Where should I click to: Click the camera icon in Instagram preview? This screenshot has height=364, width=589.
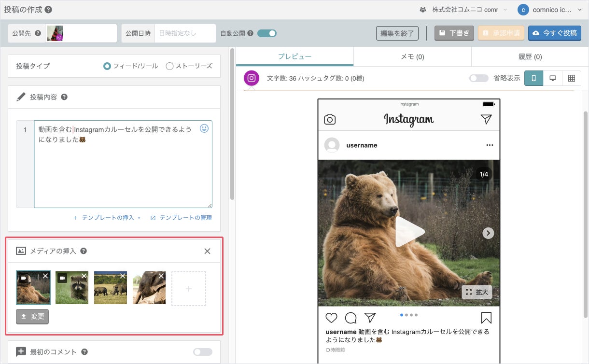pyautogui.click(x=330, y=119)
